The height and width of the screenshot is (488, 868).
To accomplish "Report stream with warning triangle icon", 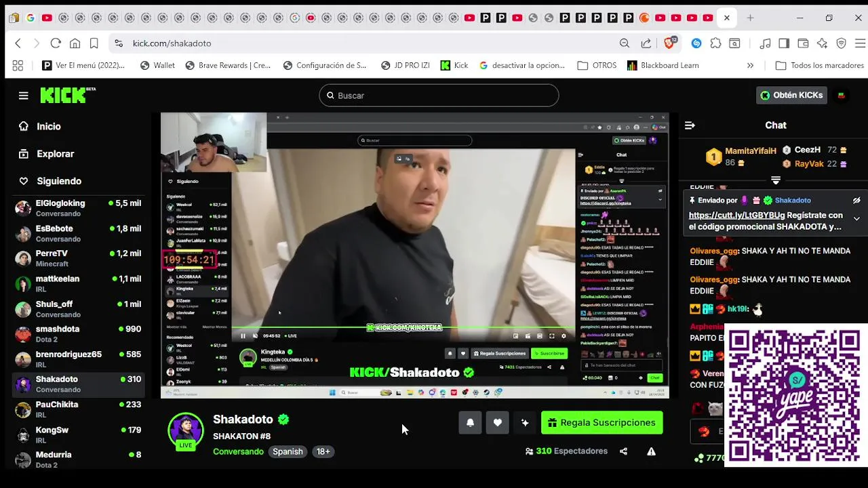I will (x=651, y=451).
